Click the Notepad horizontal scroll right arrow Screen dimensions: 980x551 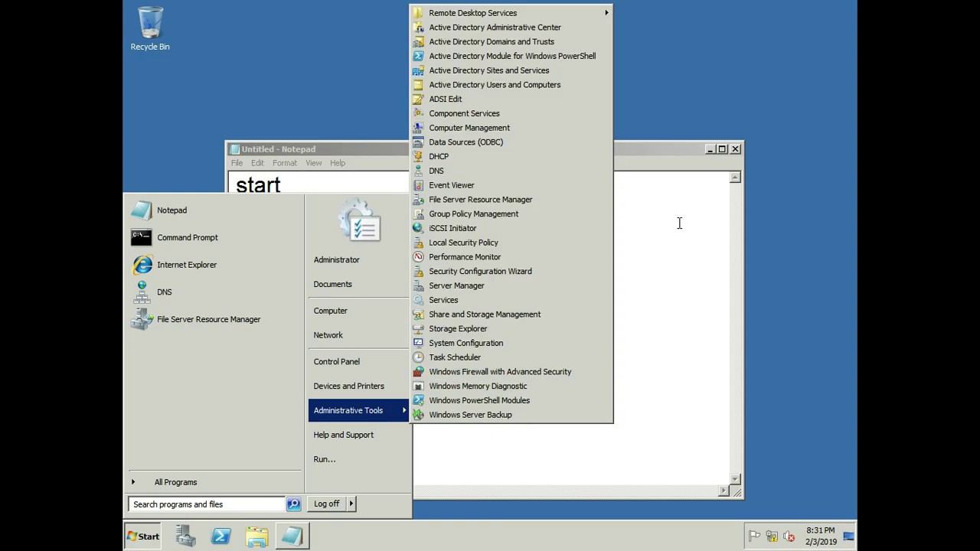[724, 491]
